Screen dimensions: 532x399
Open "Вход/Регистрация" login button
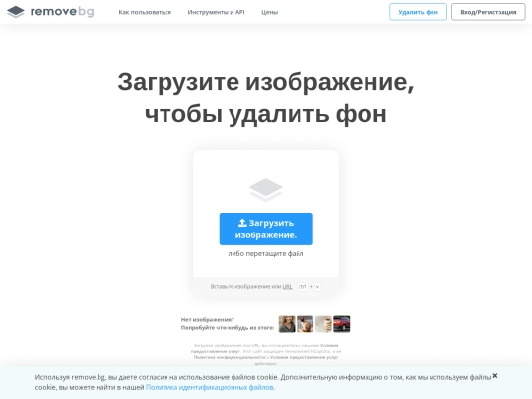(489, 12)
